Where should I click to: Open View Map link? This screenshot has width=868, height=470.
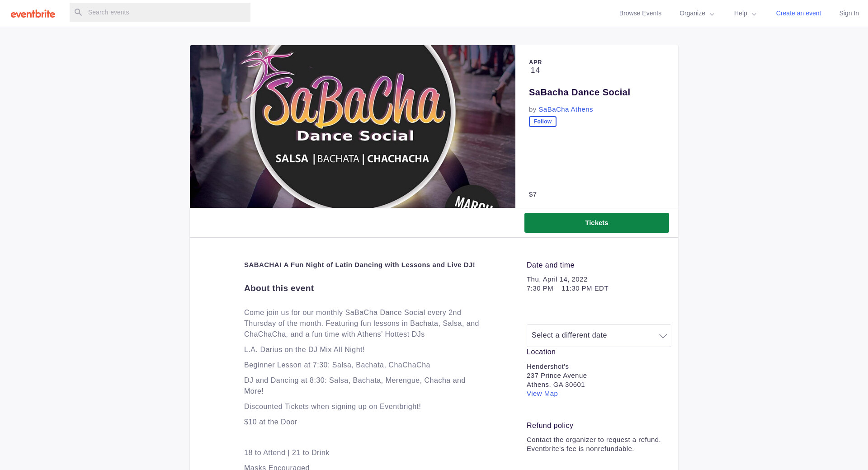[x=542, y=394]
